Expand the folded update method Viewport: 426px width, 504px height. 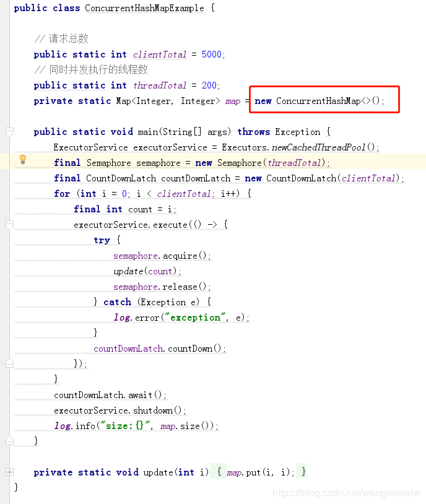[10, 472]
